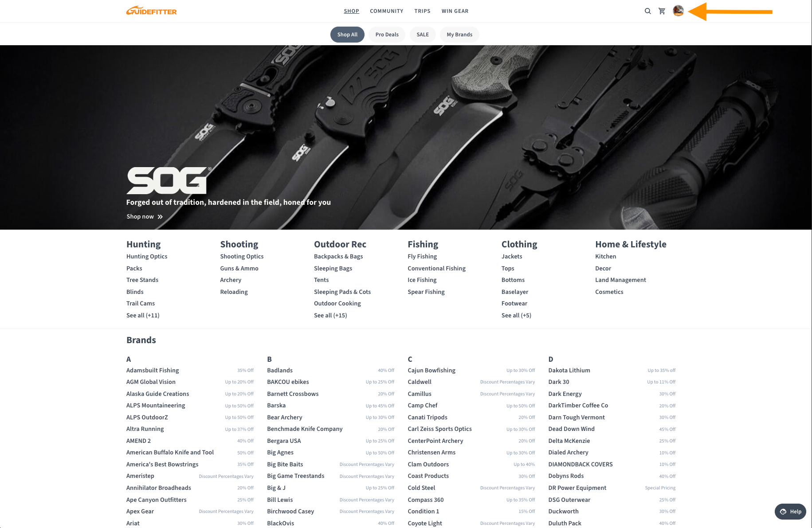The height and width of the screenshot is (528, 812).
Task: Expand See all (+11) under Hunting
Action: 143,316
